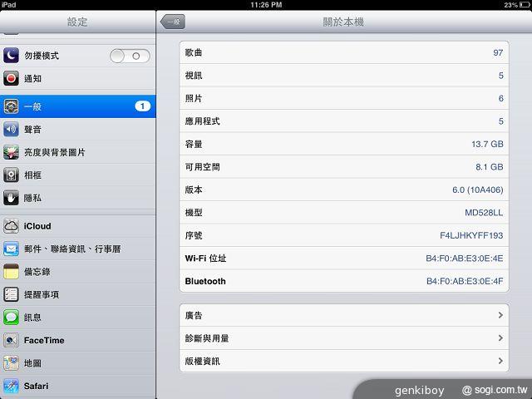Image resolution: width=532 pixels, height=399 pixels.
Task: Tap the 亮度與背景圖片 wallpaper flower icon
Action: (11, 152)
